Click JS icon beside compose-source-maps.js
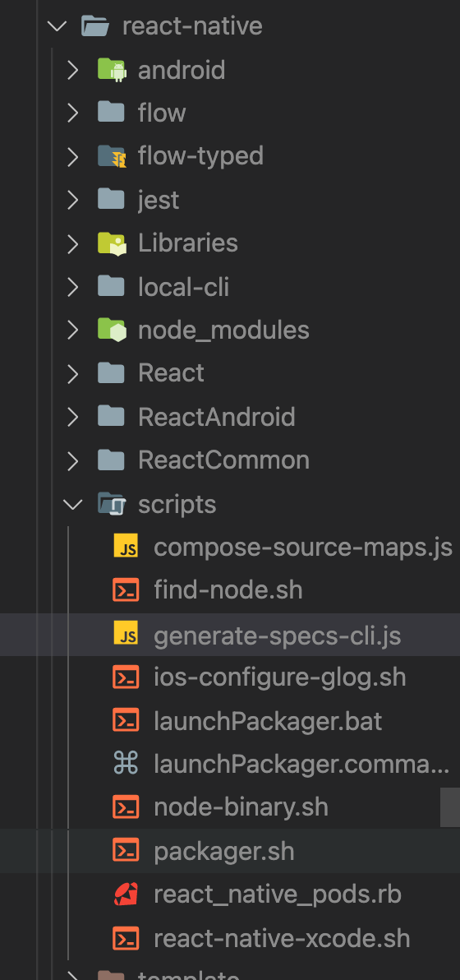The image size is (460, 980). coord(126,547)
